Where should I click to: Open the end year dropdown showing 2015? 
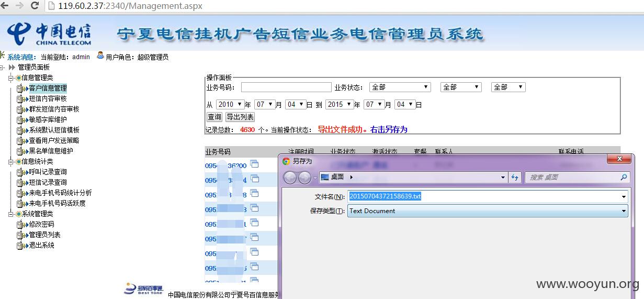point(340,104)
